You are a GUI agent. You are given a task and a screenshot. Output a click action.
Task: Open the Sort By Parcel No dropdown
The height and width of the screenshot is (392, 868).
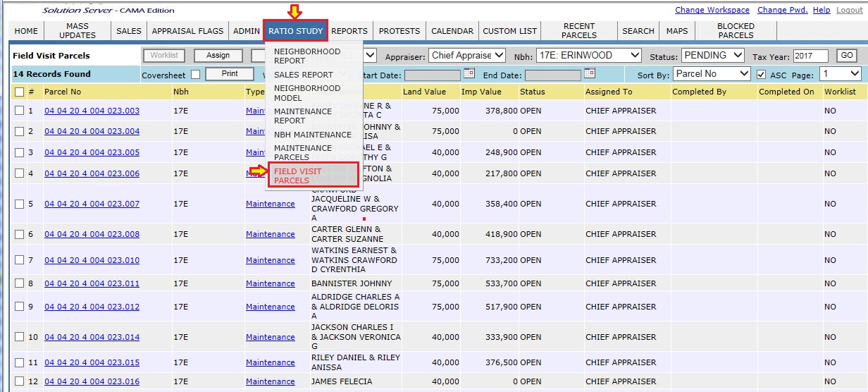click(712, 74)
